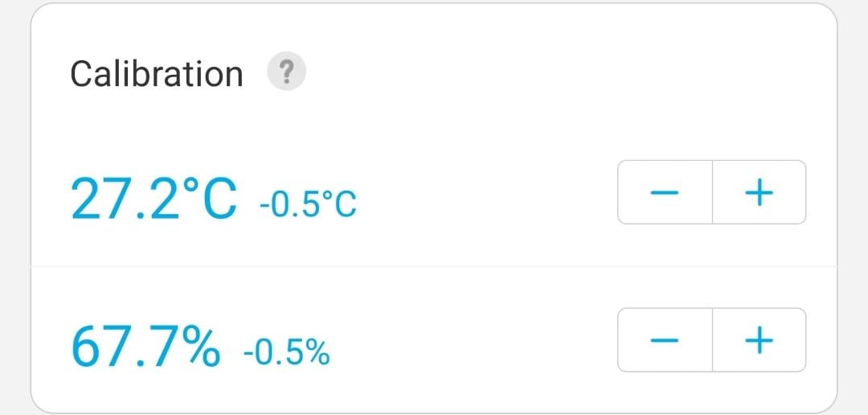This screenshot has height=415, width=868.
Task: Lower temperature offset below -0.5°C
Action: coord(665,192)
